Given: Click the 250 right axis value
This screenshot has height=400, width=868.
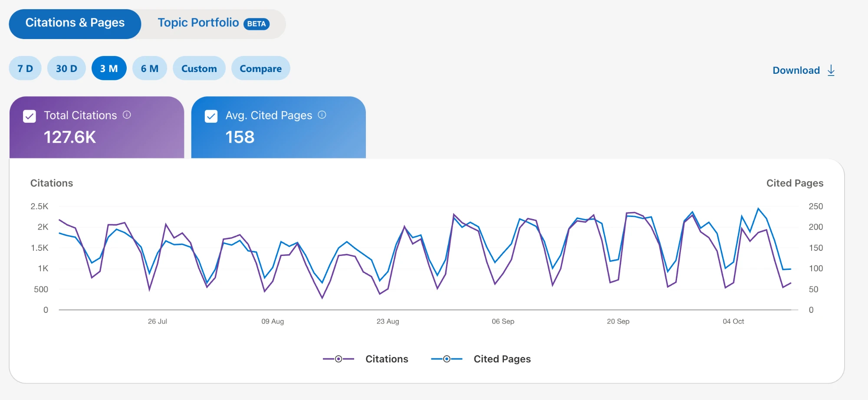Looking at the screenshot, I should pyautogui.click(x=816, y=206).
